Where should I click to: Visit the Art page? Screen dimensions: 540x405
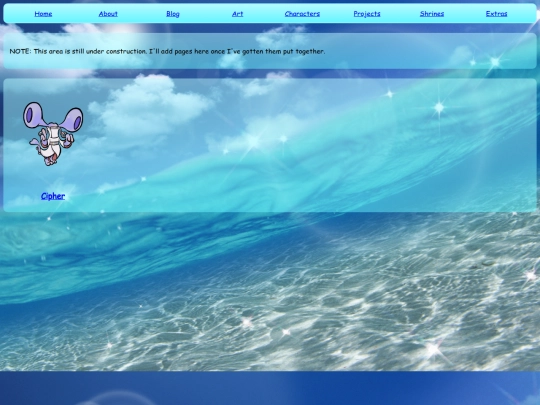237,14
